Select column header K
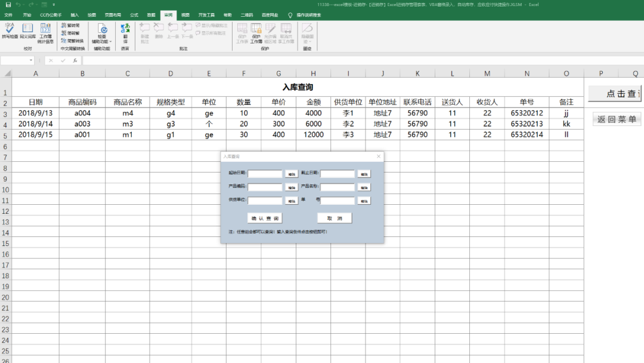The height and width of the screenshot is (363, 644). tap(417, 73)
